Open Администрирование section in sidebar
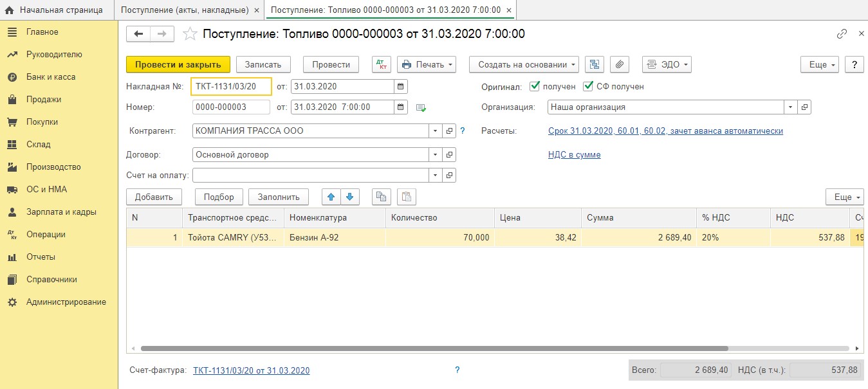This screenshot has width=868, height=389. click(x=59, y=302)
